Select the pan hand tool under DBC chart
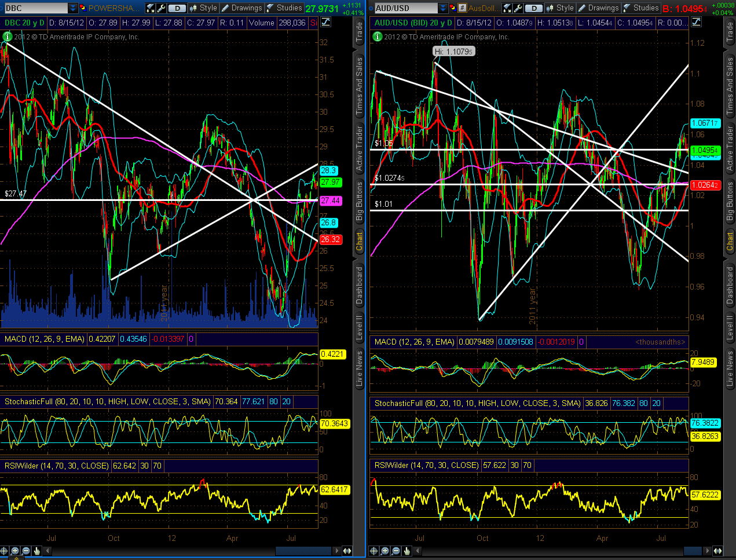The height and width of the screenshot is (560, 736). pos(37,551)
